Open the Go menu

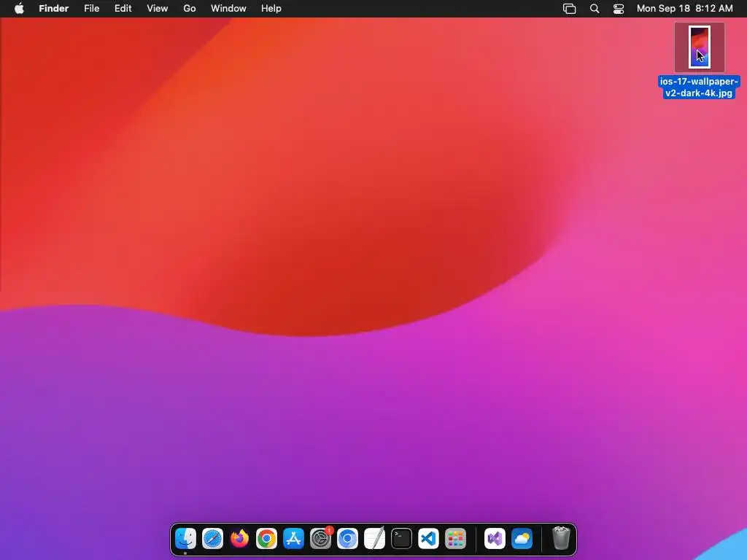190,9
